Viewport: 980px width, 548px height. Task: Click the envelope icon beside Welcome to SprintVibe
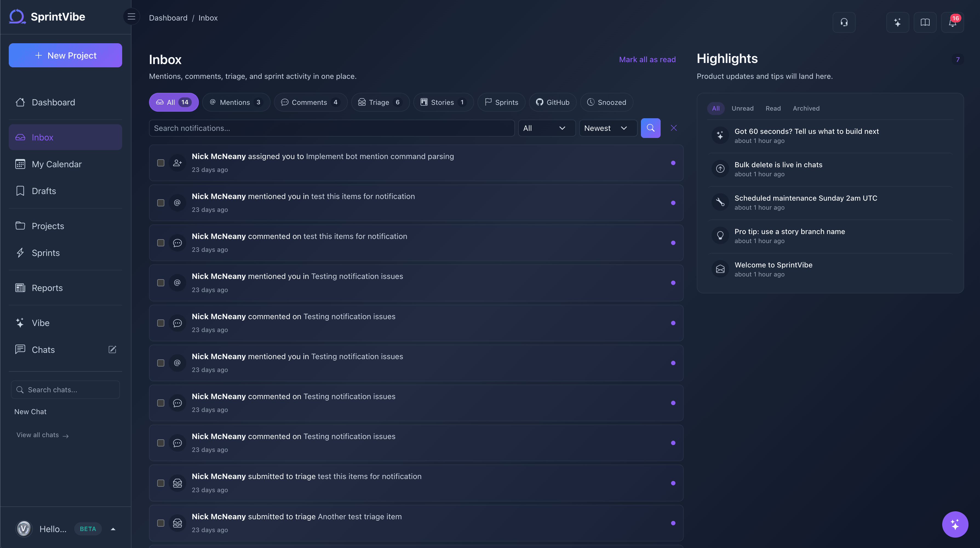[720, 269]
